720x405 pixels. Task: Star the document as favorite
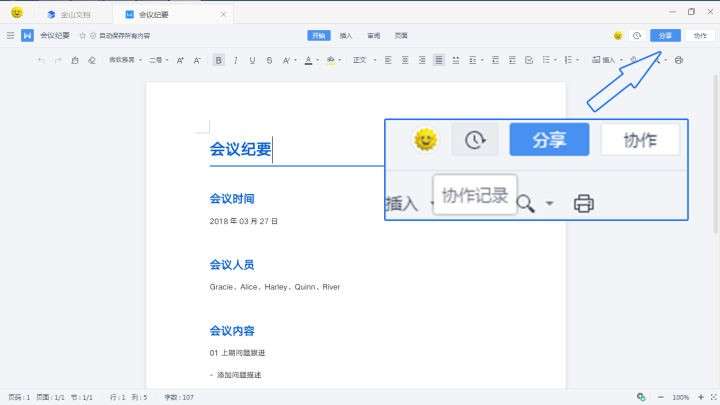click(83, 35)
